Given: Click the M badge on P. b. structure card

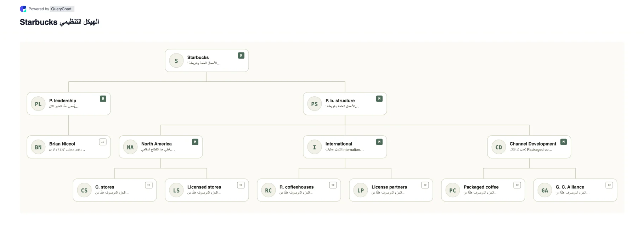Looking at the screenshot, I should [379, 99].
